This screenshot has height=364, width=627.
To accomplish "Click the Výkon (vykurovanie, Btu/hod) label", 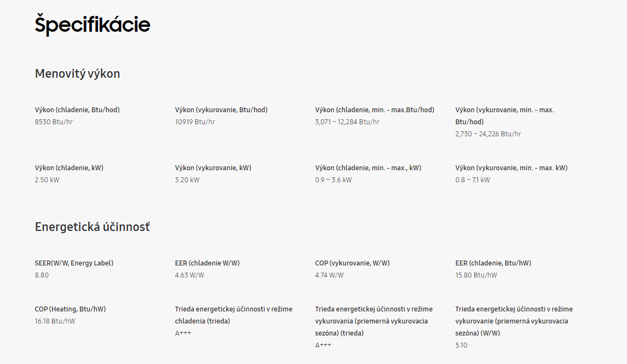I will pyautogui.click(x=221, y=110).
